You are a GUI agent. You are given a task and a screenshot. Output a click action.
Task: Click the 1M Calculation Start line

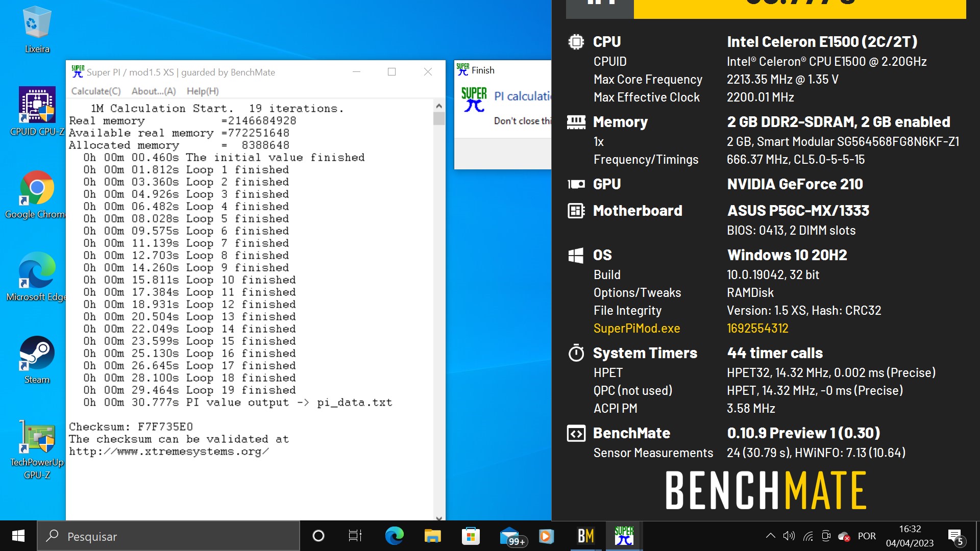click(217, 109)
